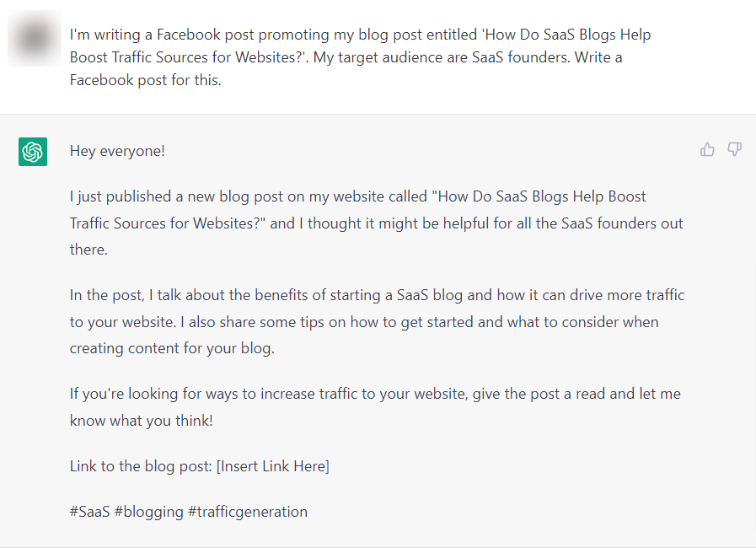
Task: Click the '[Insert Link Here]' placeholder
Action: (x=273, y=465)
